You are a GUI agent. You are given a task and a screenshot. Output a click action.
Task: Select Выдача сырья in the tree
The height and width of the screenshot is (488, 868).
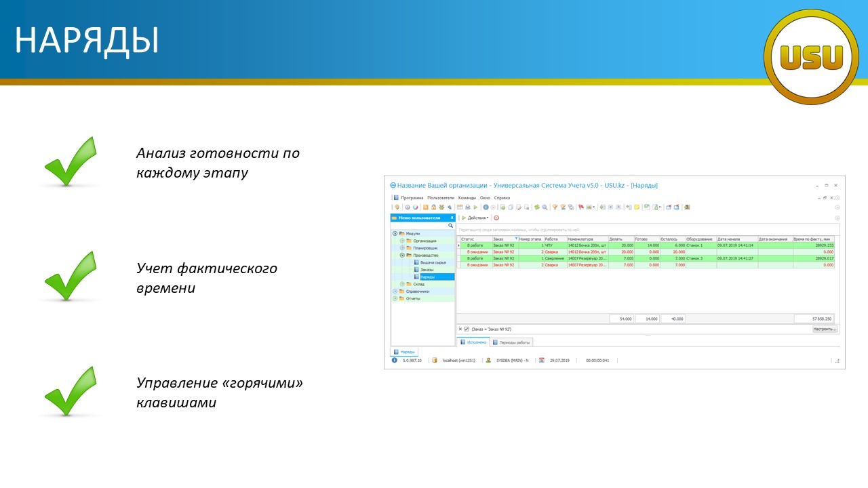click(x=433, y=262)
